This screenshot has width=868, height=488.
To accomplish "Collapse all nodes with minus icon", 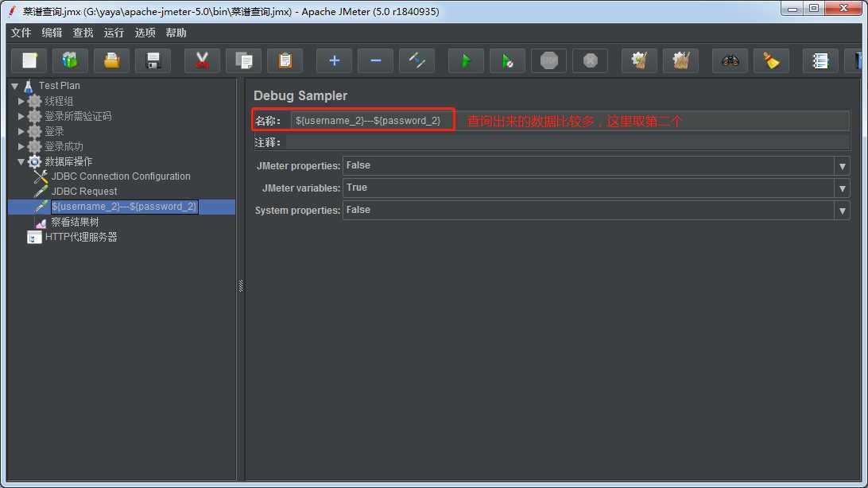I will click(375, 60).
